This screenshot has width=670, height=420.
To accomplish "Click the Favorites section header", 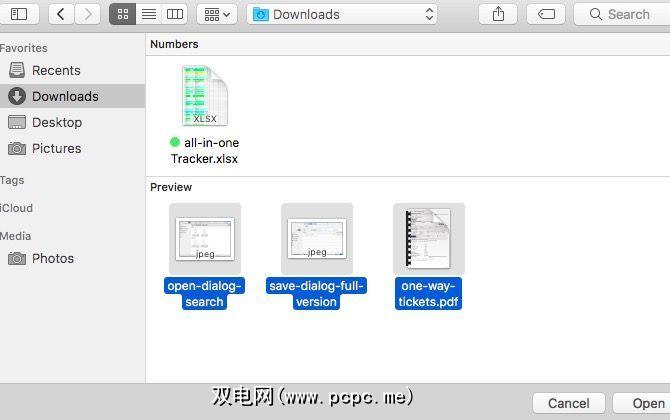I will [24, 48].
